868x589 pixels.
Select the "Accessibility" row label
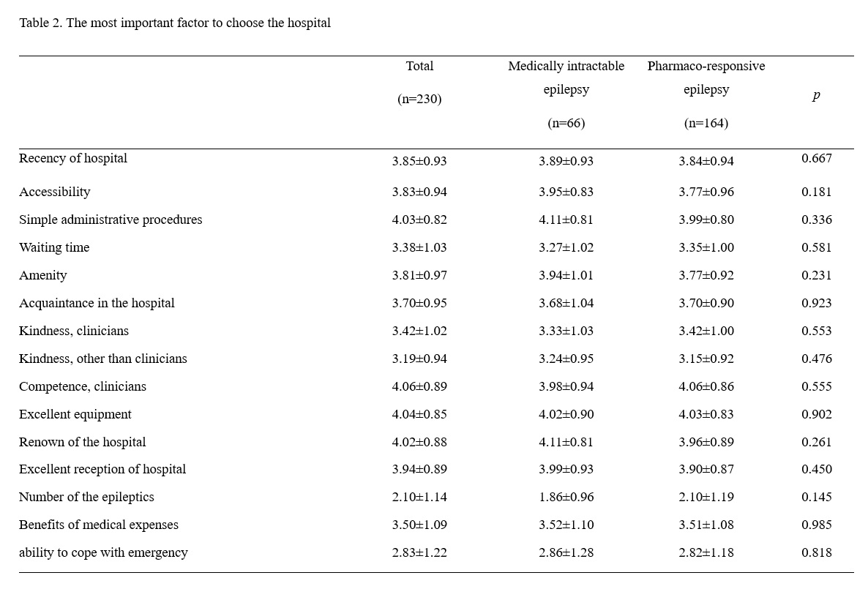(55, 192)
